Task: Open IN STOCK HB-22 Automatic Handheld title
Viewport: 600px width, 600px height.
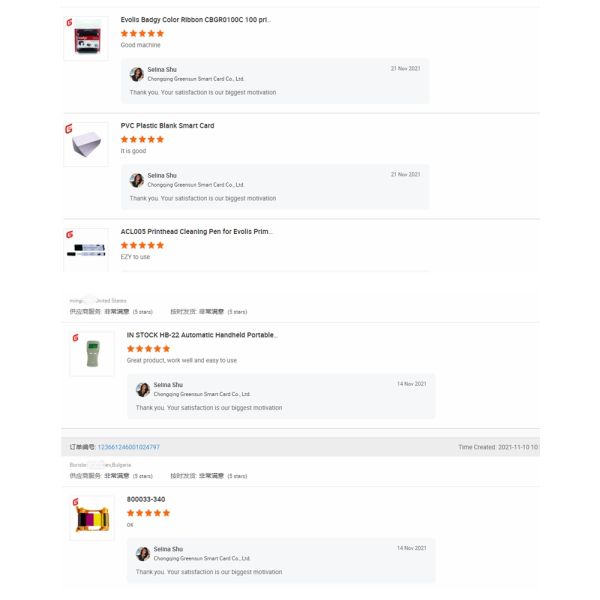Action: [202, 335]
